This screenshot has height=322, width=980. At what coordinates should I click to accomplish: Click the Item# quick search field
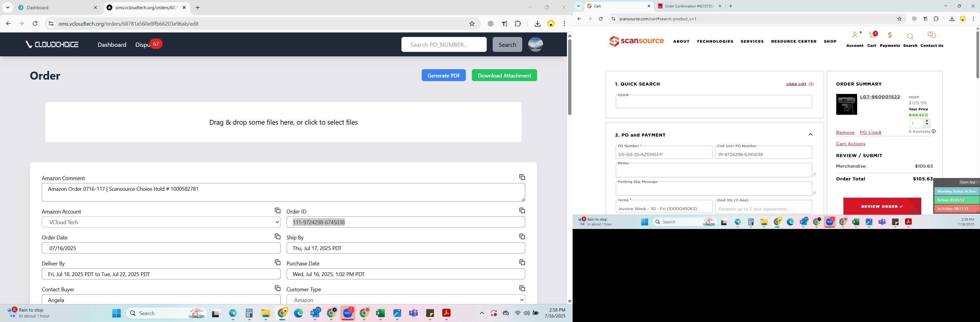714,101
